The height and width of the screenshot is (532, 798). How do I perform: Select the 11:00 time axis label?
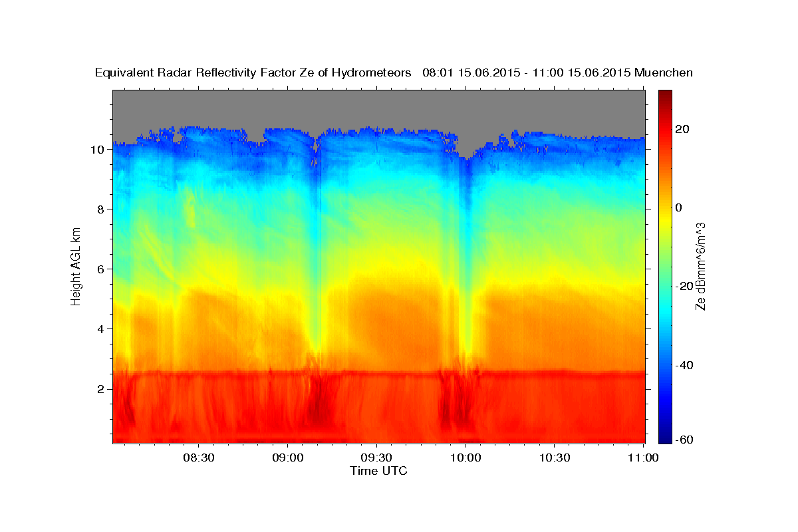pyautogui.click(x=643, y=458)
